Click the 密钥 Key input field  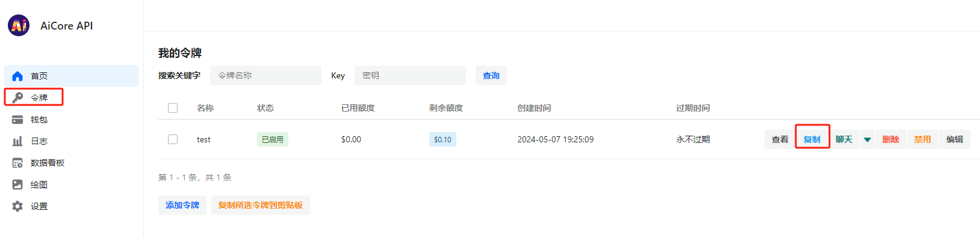pos(410,75)
